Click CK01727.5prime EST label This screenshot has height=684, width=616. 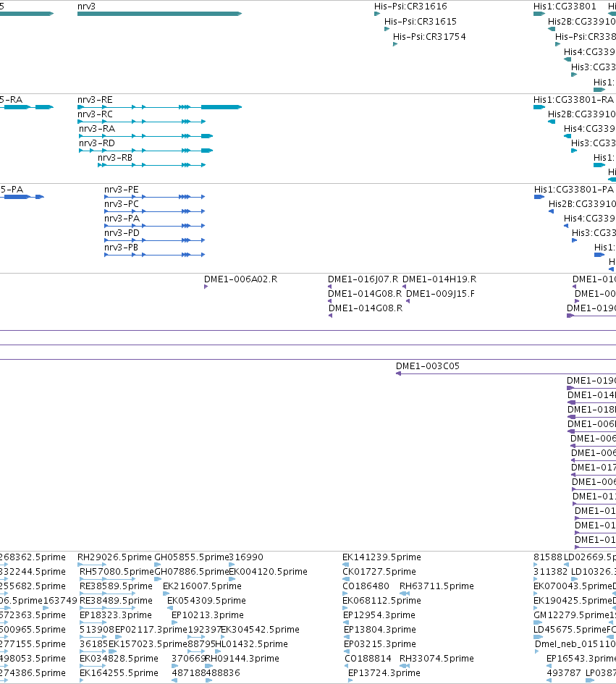tap(379, 572)
